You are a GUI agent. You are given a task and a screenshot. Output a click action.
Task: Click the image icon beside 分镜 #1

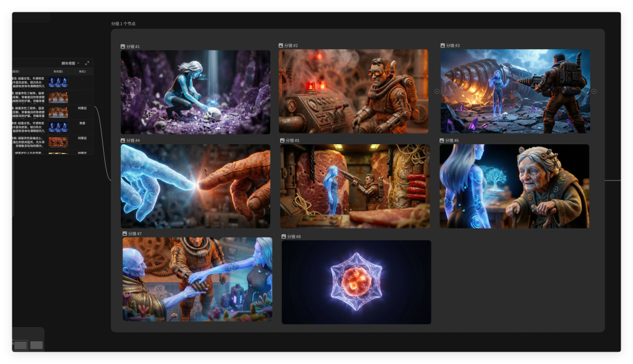tap(123, 46)
